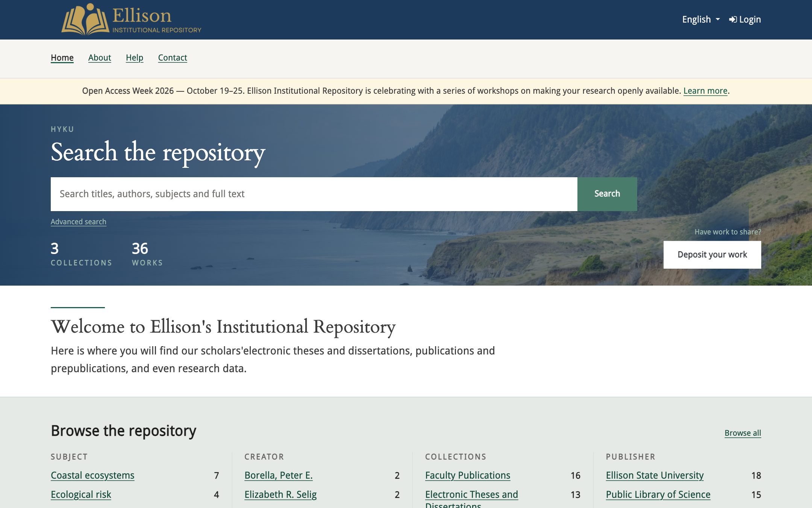Click the 36 Works statistic
This screenshot has width=812, height=508.
[147, 254]
